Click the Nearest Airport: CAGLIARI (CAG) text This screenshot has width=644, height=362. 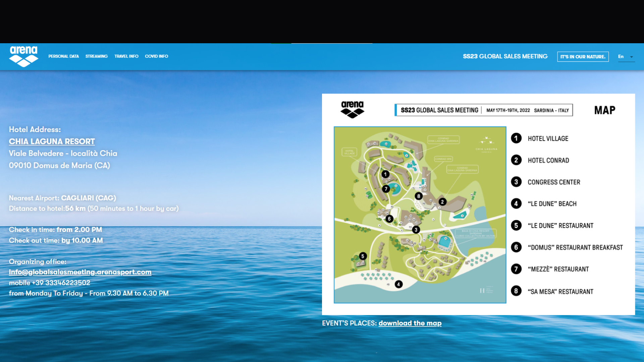(x=62, y=198)
